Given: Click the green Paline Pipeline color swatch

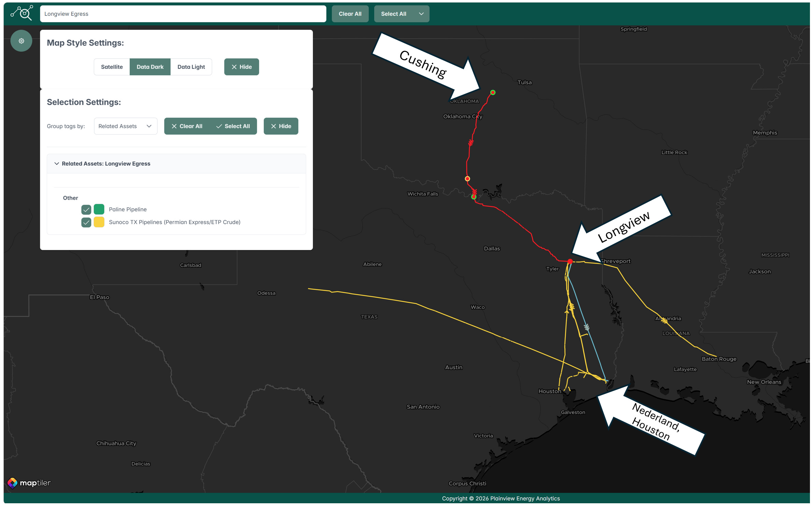Looking at the screenshot, I should [x=99, y=209].
